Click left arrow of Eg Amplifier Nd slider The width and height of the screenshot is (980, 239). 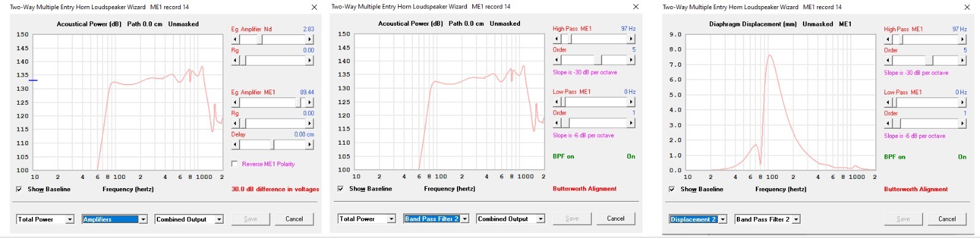coord(235,39)
